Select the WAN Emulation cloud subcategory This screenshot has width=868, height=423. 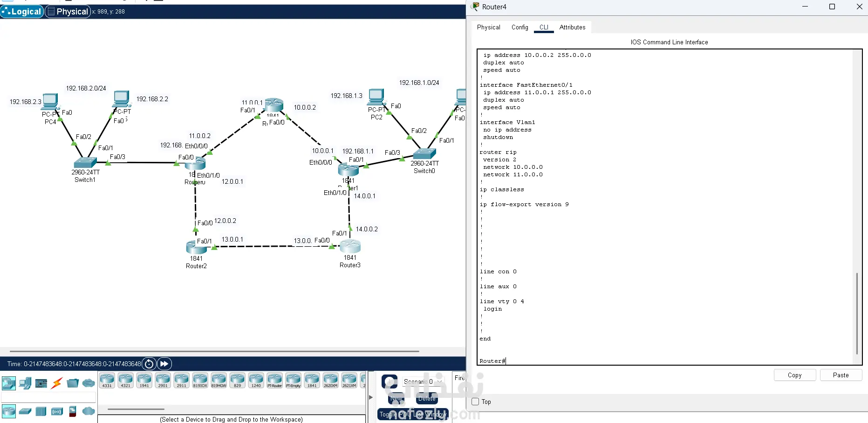click(89, 411)
